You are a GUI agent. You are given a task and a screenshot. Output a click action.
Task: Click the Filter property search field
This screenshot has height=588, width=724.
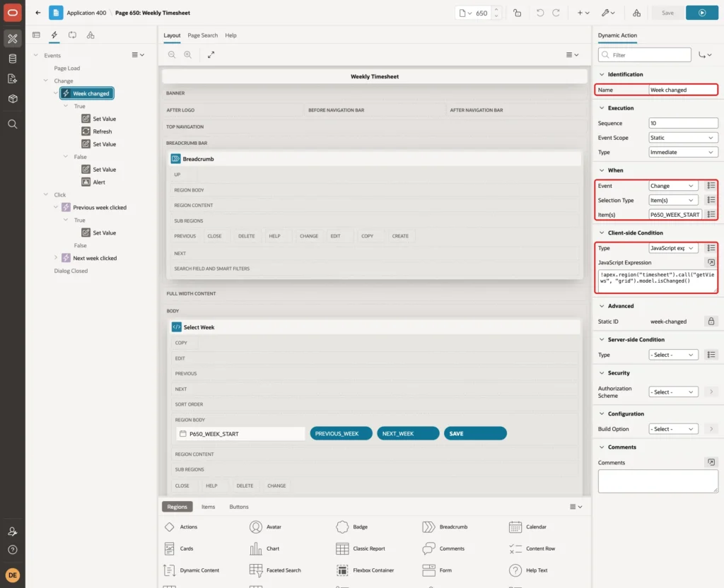645,55
